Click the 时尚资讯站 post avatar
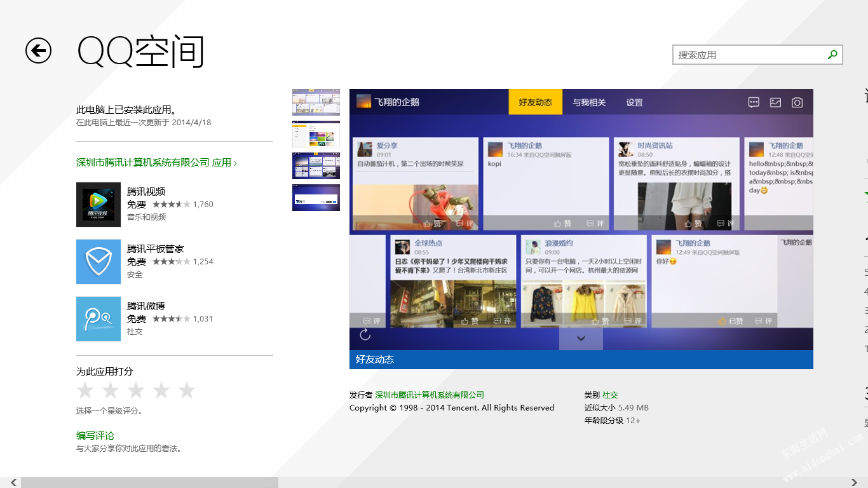The height and width of the screenshot is (488, 868). click(626, 149)
